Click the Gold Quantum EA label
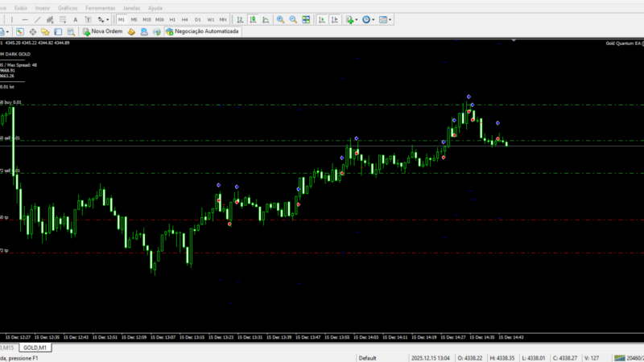 pos(625,43)
